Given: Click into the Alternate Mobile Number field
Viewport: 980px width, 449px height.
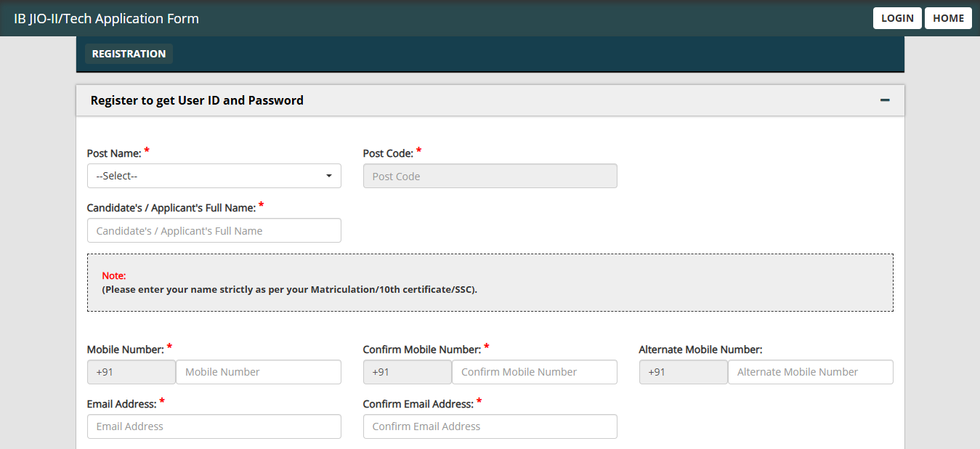Looking at the screenshot, I should pos(810,372).
